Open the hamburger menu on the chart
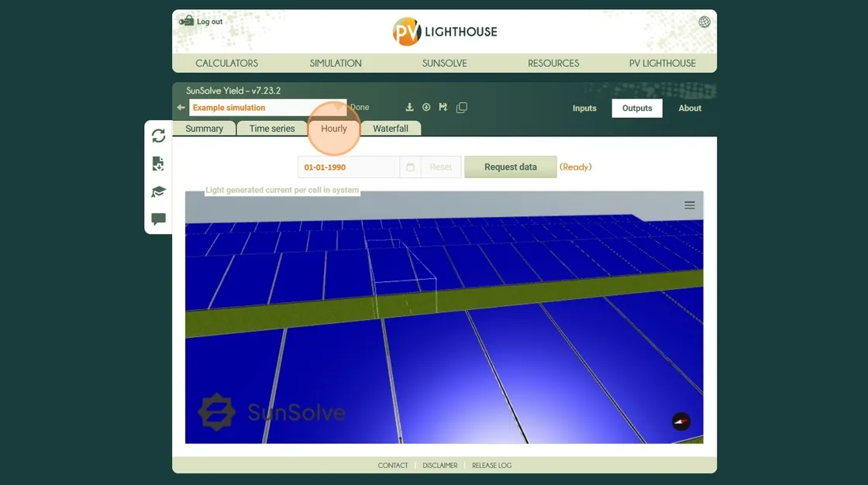This screenshot has width=868, height=485. 690,205
